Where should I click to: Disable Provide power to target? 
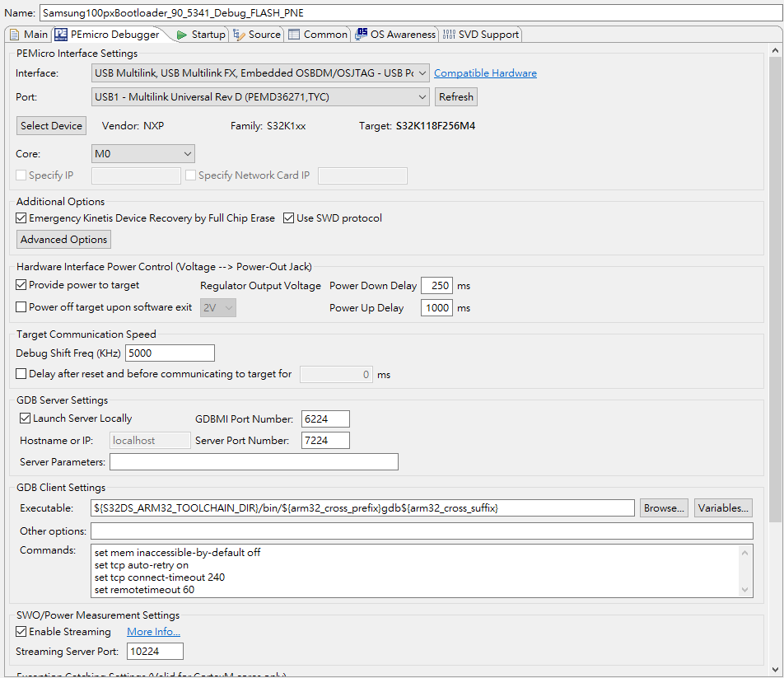coord(19,285)
